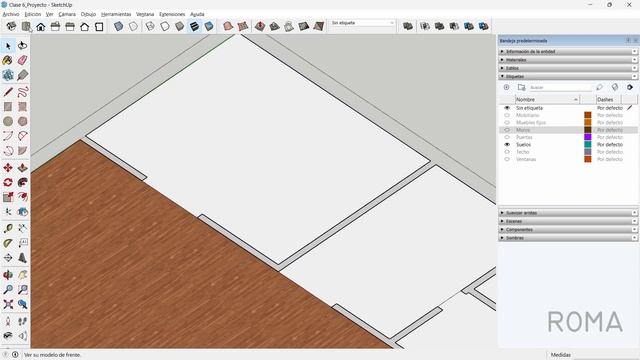Expand the Sombras panel
The height and width of the screenshot is (360, 640).
pyautogui.click(x=568, y=238)
